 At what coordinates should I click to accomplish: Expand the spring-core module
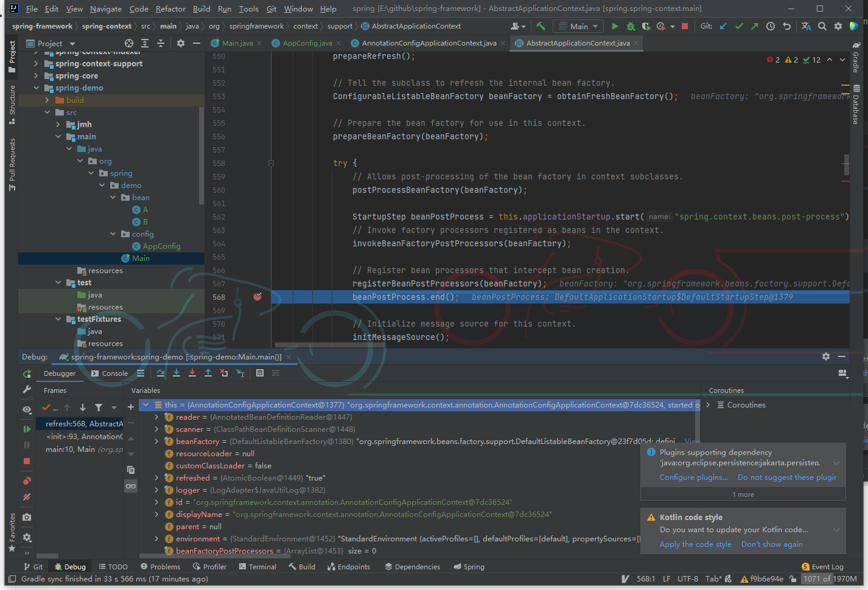[36, 76]
